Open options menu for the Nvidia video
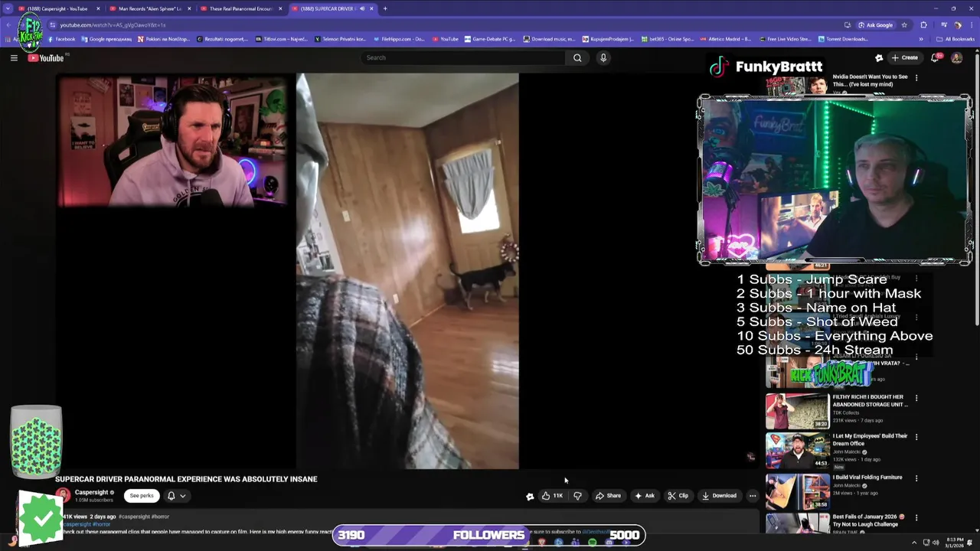The width and height of the screenshot is (980, 551). [x=916, y=77]
